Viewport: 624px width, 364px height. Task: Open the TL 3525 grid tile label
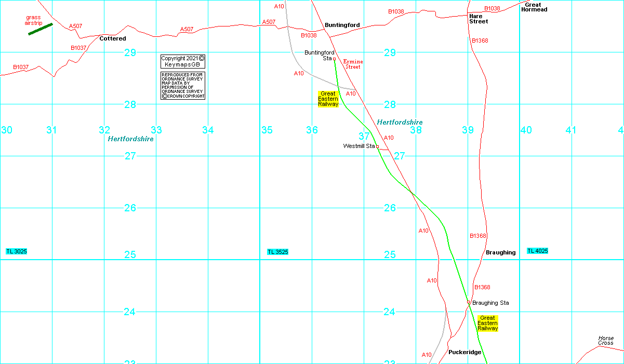pyautogui.click(x=277, y=252)
